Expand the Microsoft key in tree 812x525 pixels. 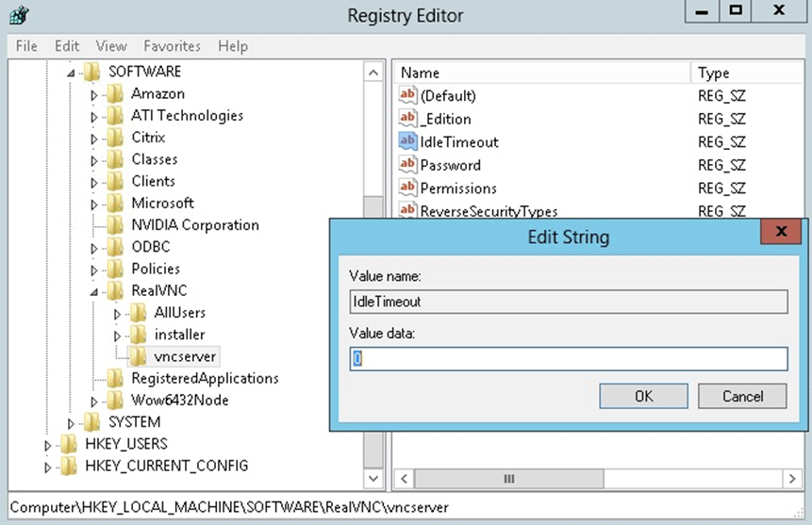pyautogui.click(x=94, y=204)
